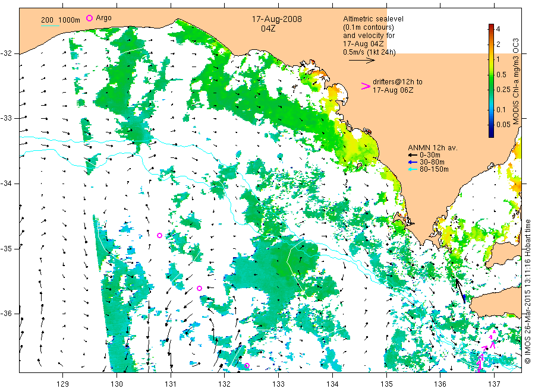Click the drifters@12h to label

pos(398,82)
